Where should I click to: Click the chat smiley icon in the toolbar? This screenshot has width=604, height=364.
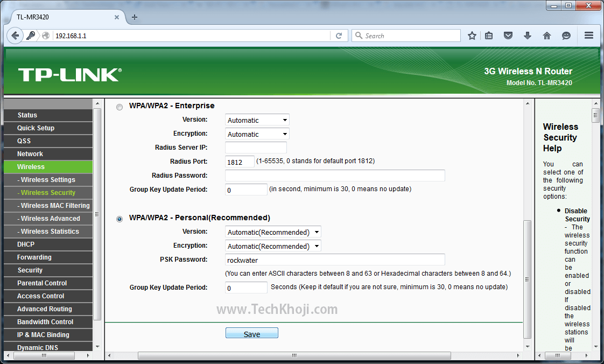[566, 36]
